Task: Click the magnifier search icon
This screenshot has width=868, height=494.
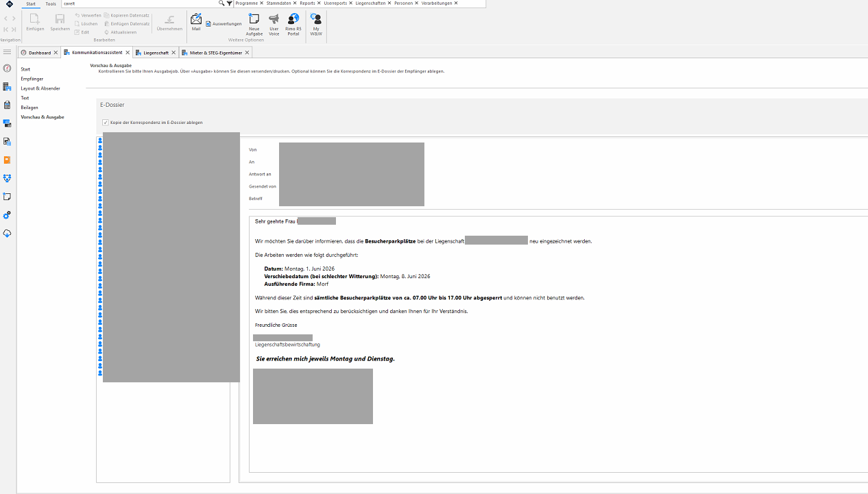Action: 221,3
